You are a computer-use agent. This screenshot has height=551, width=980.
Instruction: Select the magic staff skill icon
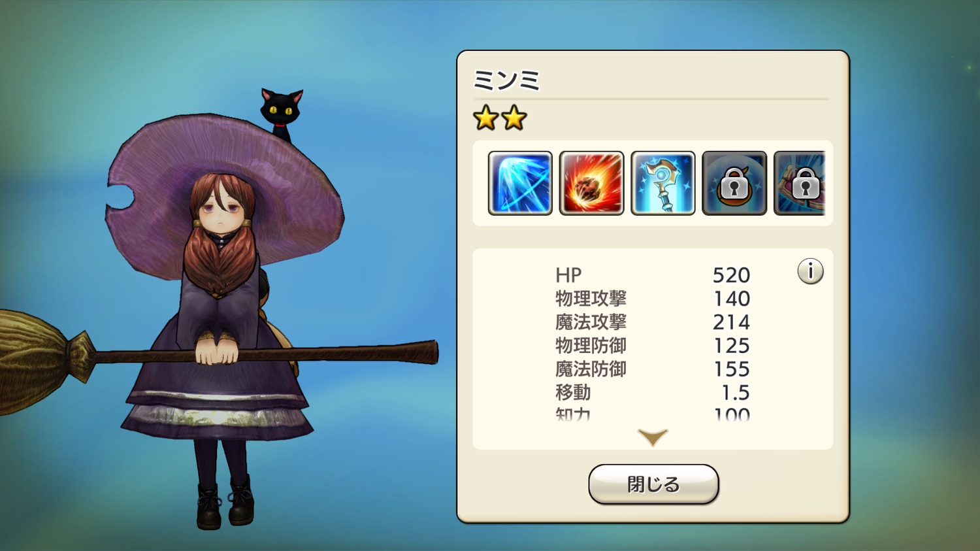pos(663,183)
